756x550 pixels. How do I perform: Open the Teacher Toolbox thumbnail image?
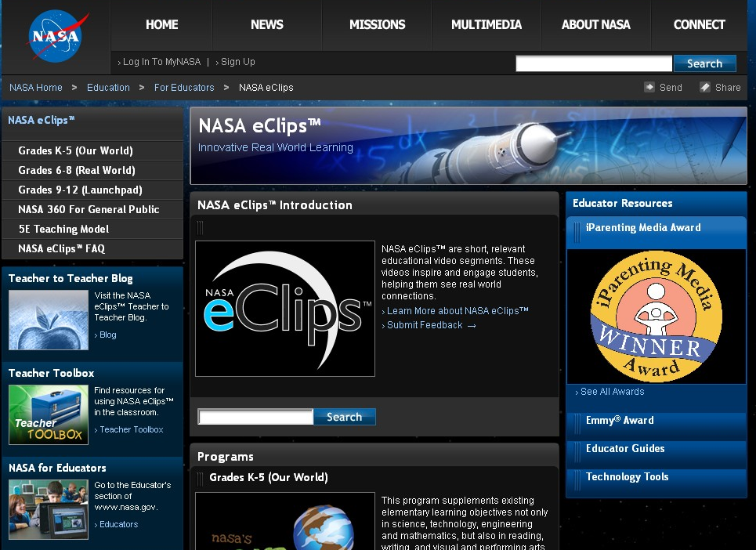(x=49, y=414)
